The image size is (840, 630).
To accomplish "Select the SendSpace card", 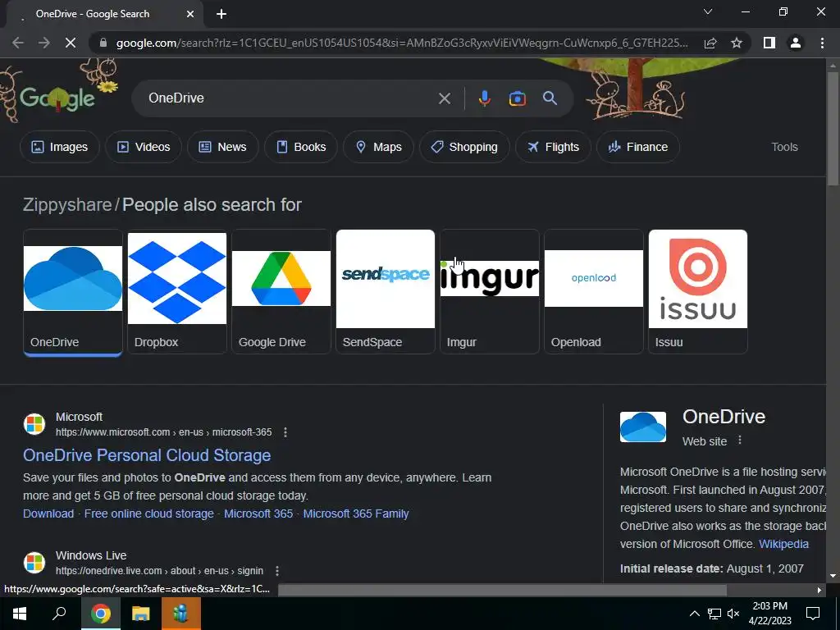I will 386,292.
